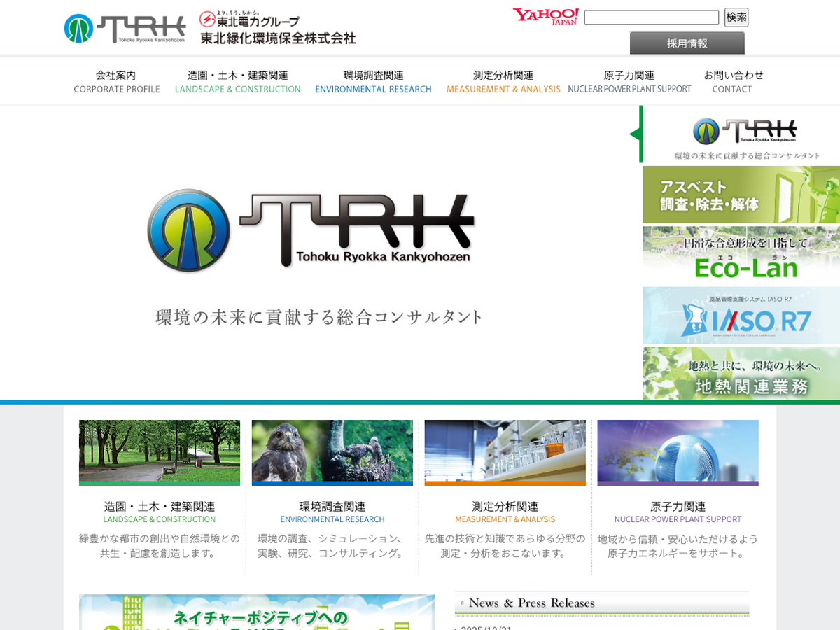Open the 原子力関連 link under the globe image
The image size is (840, 630).
678,506
